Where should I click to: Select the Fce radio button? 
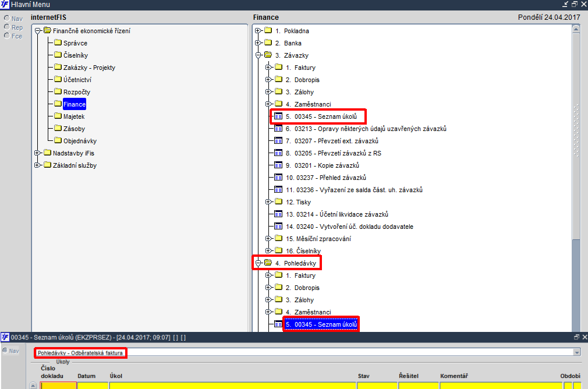click(x=7, y=36)
